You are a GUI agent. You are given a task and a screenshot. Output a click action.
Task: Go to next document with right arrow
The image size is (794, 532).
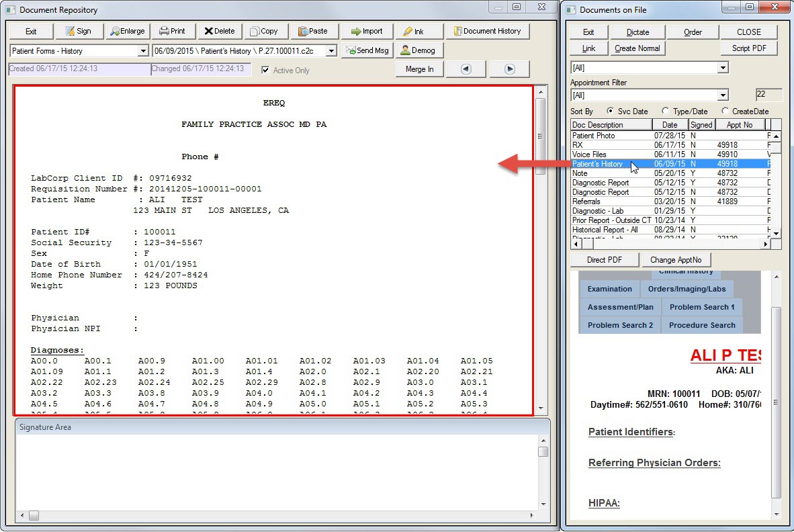pos(509,69)
